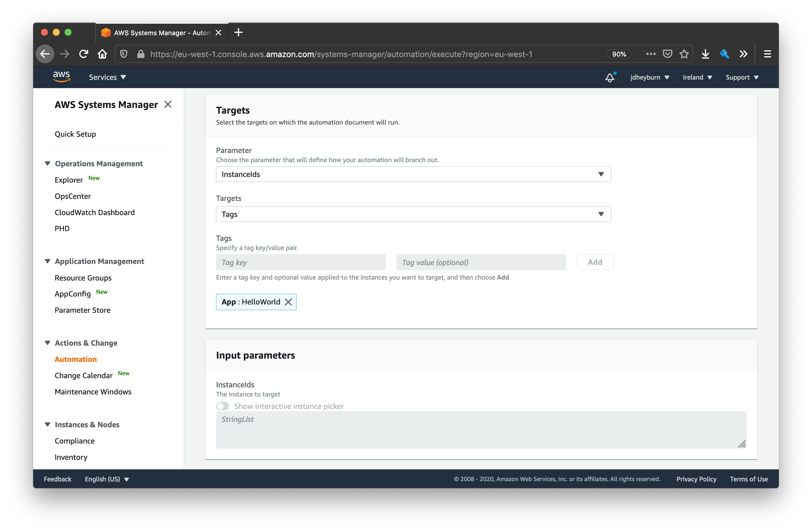This screenshot has width=812, height=532.
Task: Select Automation in sidebar
Action: tap(76, 359)
